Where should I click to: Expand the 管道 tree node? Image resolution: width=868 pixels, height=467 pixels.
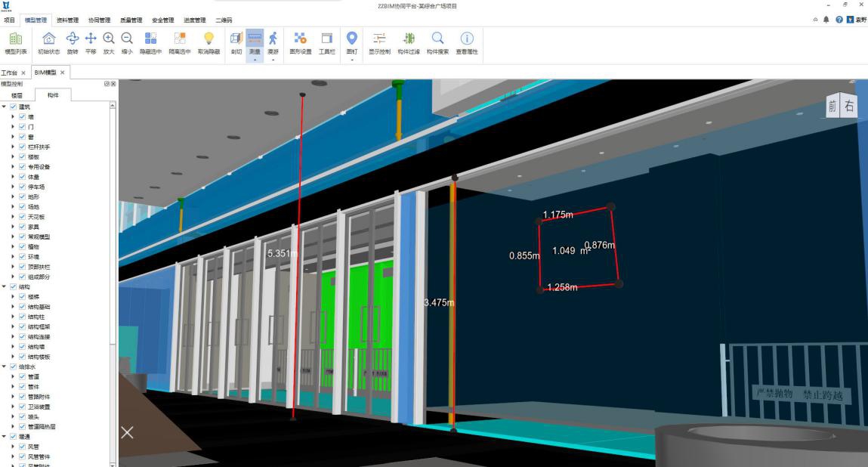[x=14, y=377]
